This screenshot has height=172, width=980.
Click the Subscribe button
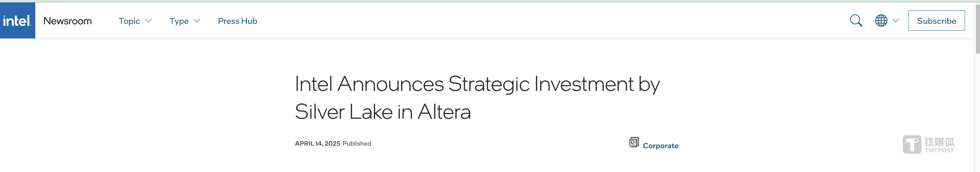[x=936, y=20]
